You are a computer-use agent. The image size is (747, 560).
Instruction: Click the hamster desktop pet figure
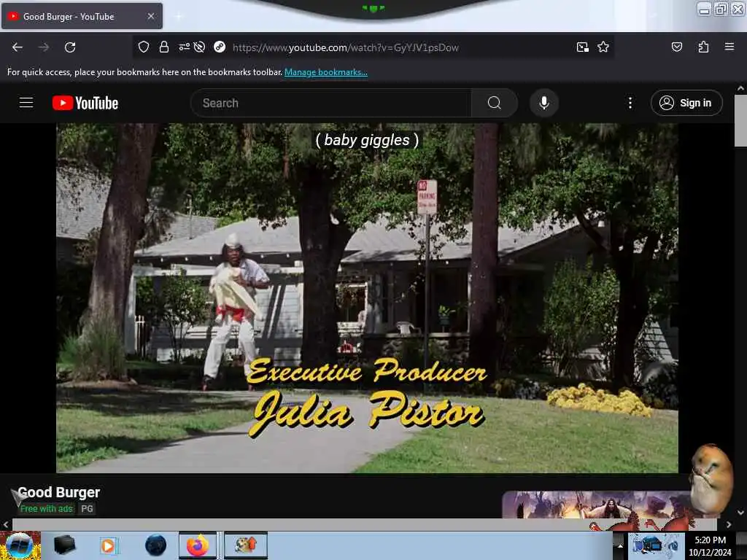point(711,479)
